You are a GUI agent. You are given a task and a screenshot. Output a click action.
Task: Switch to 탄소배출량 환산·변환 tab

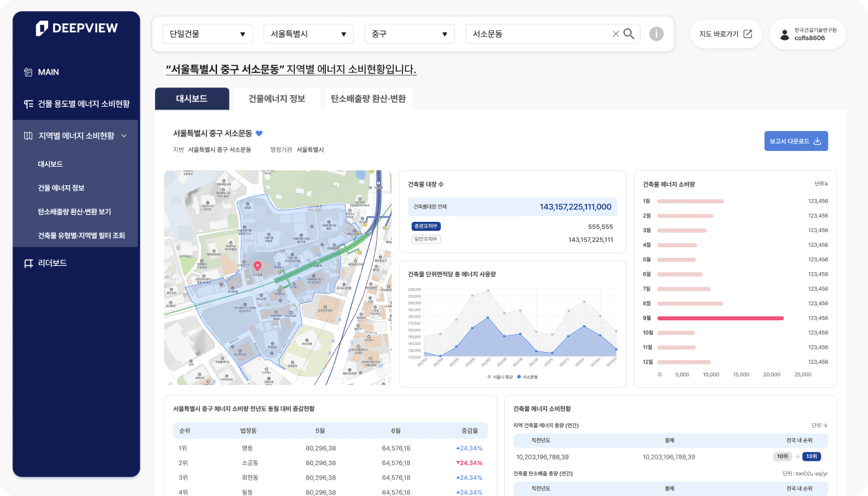368,99
